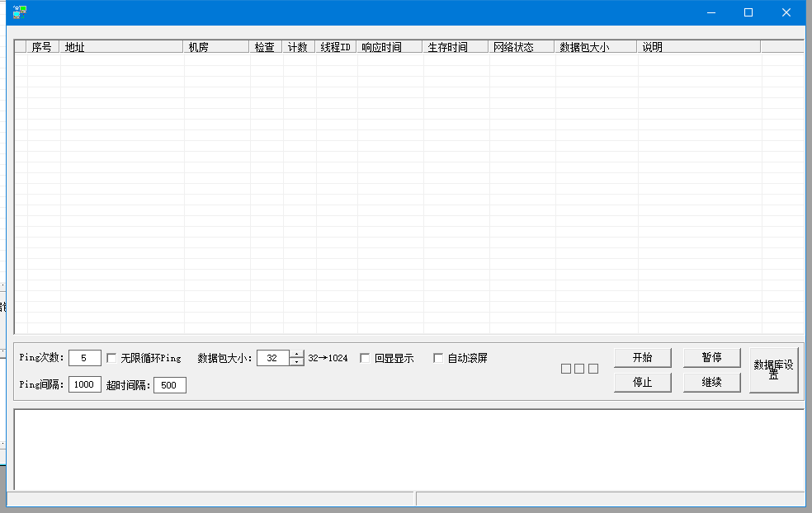Click the 线程ID column header

336,46
